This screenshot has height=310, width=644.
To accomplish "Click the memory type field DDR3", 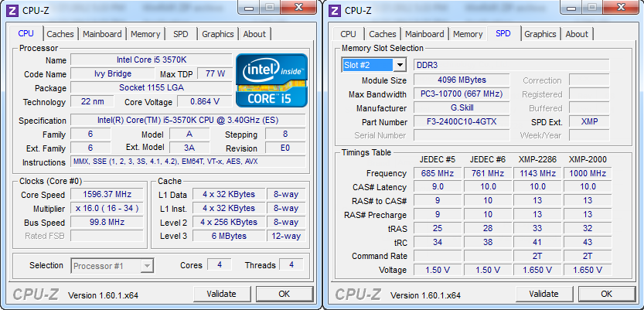I will (x=511, y=65).
